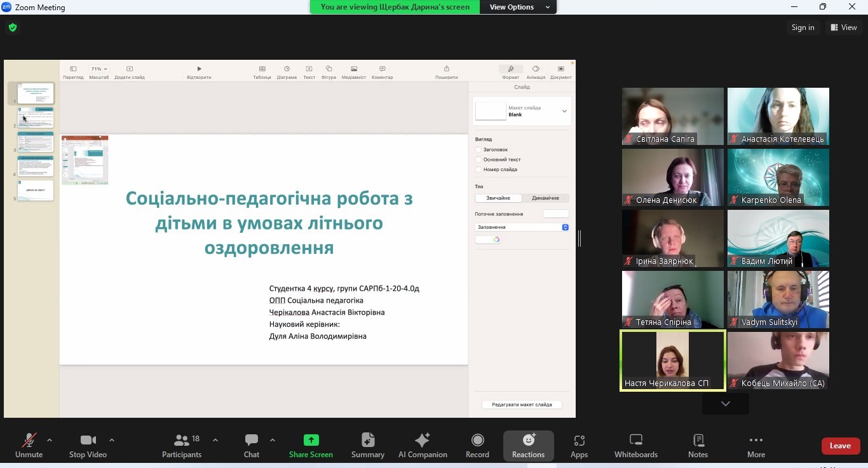The height and width of the screenshot is (468, 868).
Task: Click the Sign in button
Action: point(803,27)
